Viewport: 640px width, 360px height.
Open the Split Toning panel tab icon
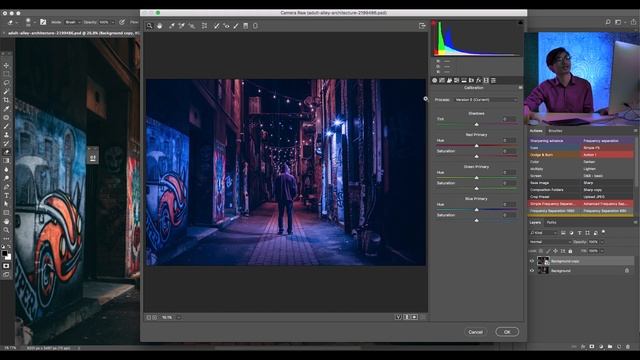tap(464, 80)
